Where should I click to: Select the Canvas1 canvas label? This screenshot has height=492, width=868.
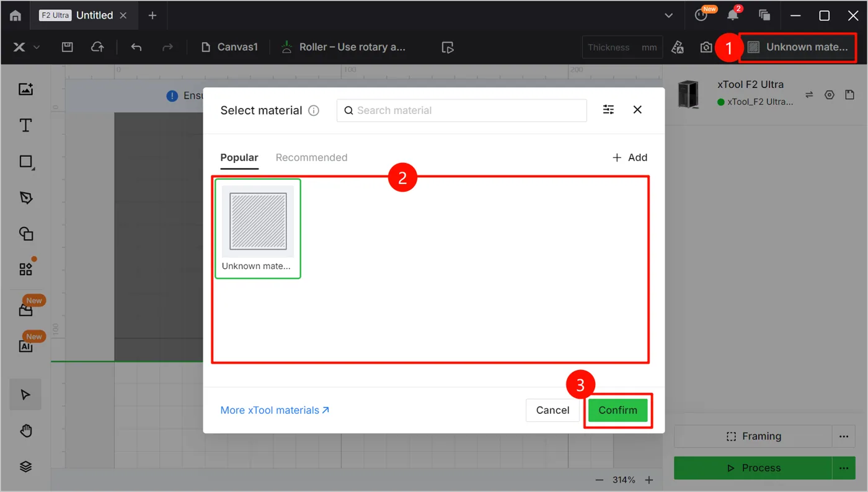coord(229,47)
